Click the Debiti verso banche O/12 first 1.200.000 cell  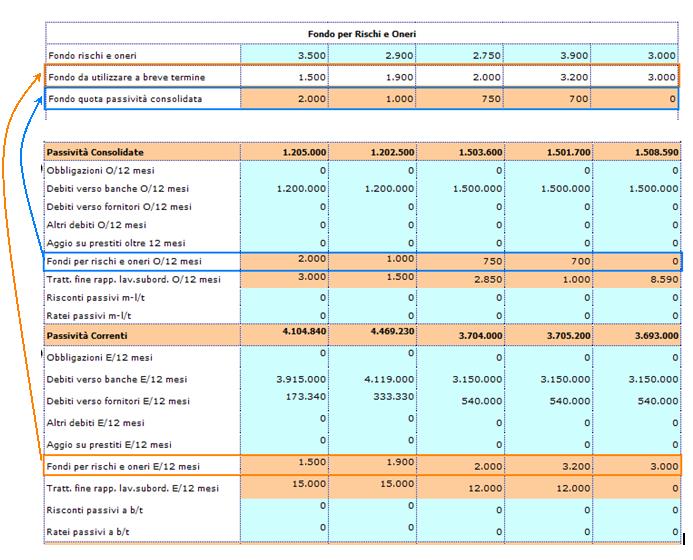[x=301, y=189]
